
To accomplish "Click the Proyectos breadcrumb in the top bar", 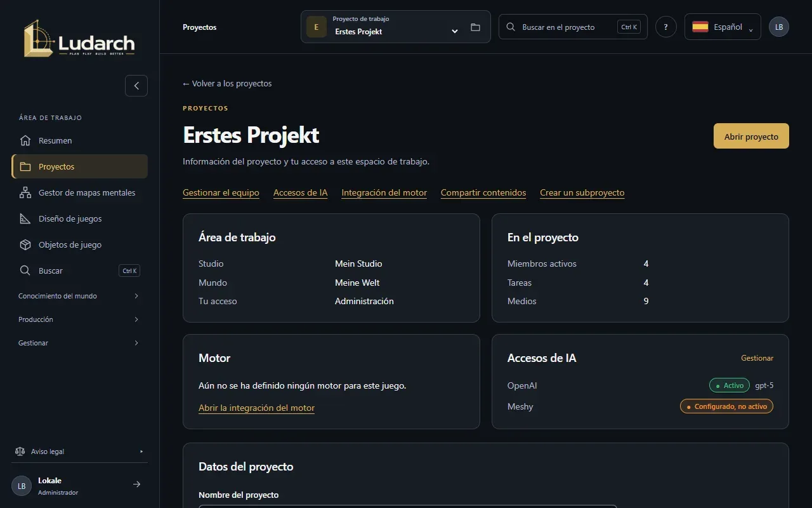I will pyautogui.click(x=199, y=27).
